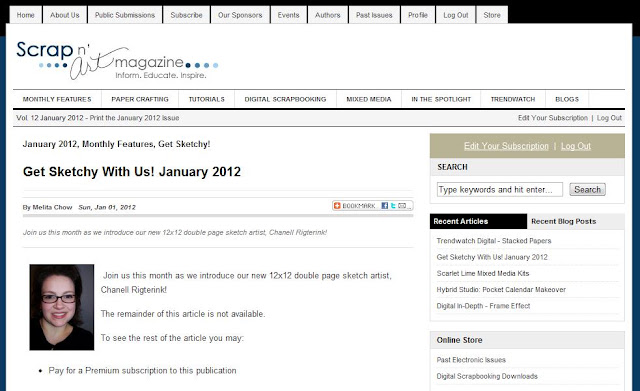Click Log Out in the gray issue bar
The width and height of the screenshot is (640, 391).
pyautogui.click(x=609, y=118)
